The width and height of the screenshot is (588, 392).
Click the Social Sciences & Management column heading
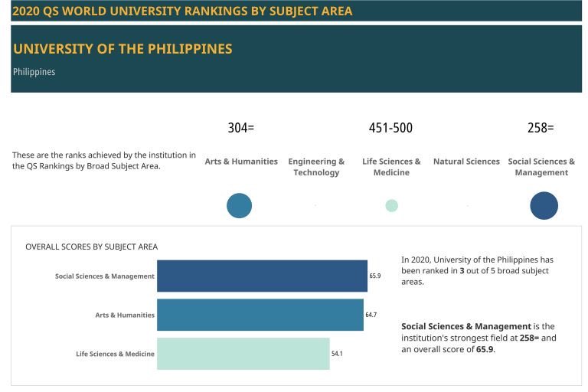541,167
